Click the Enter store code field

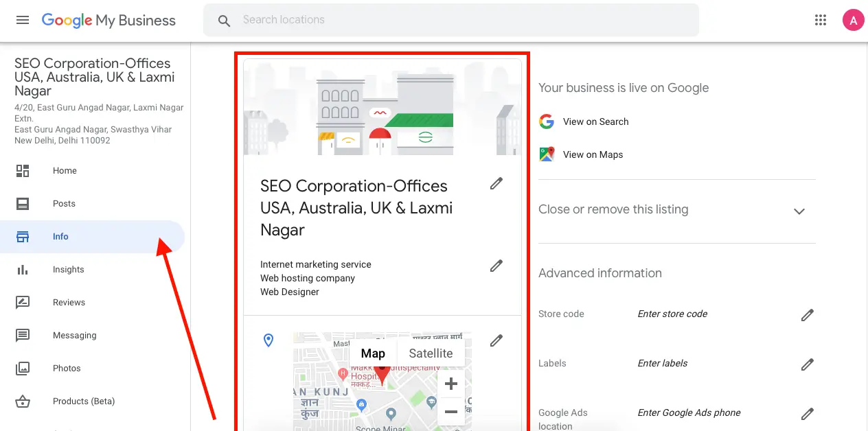[672, 314]
